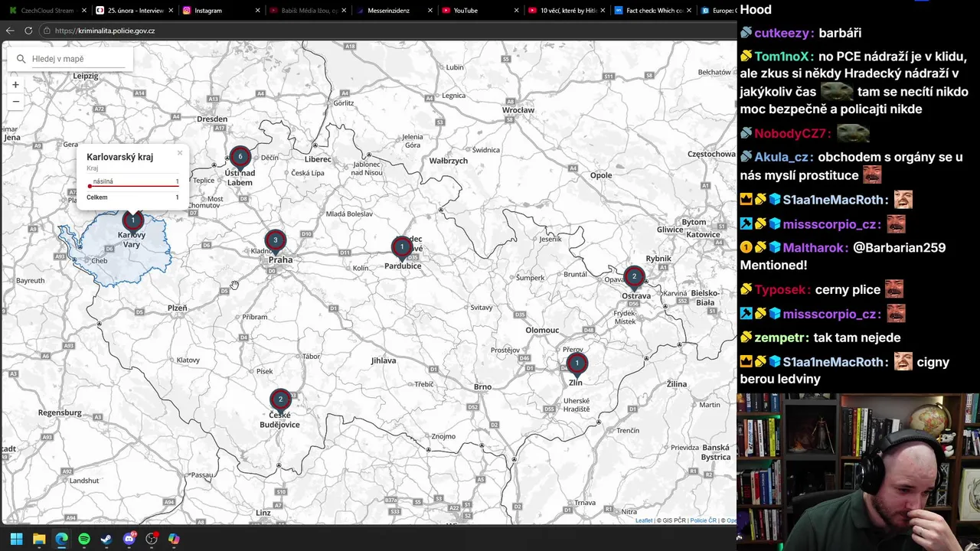Click the Hledej v mapě search field

click(77, 59)
